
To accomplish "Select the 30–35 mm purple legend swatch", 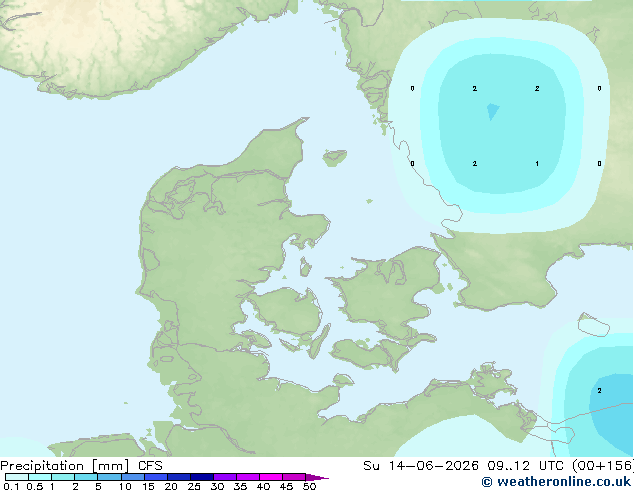I will click(x=224, y=477).
